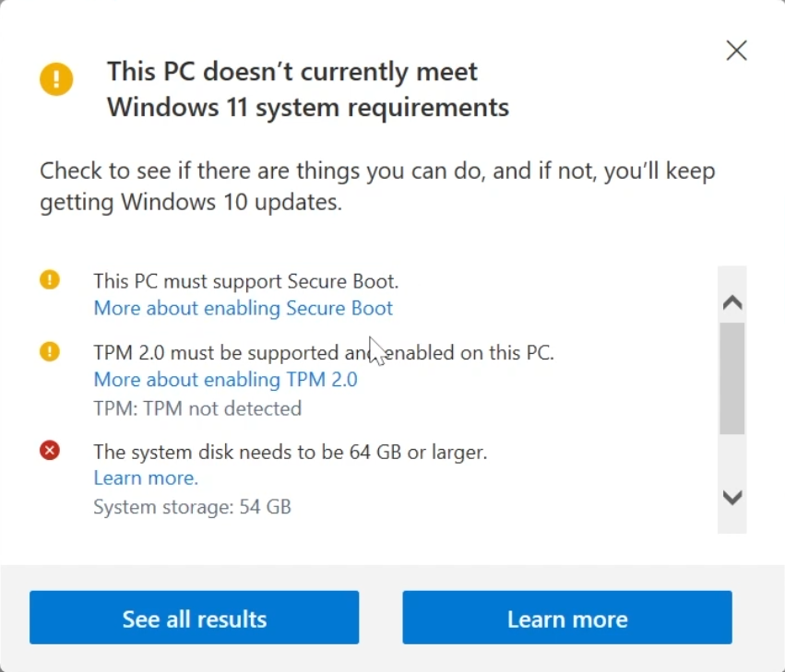The image size is (785, 672).
Task: Click the red error icon for system disk
Action: pos(50,451)
